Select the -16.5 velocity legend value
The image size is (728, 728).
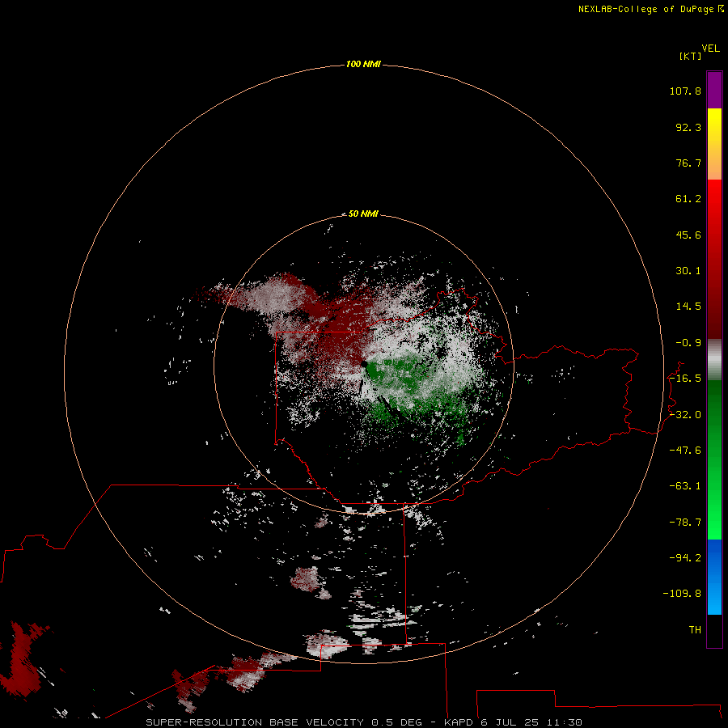tap(685, 379)
